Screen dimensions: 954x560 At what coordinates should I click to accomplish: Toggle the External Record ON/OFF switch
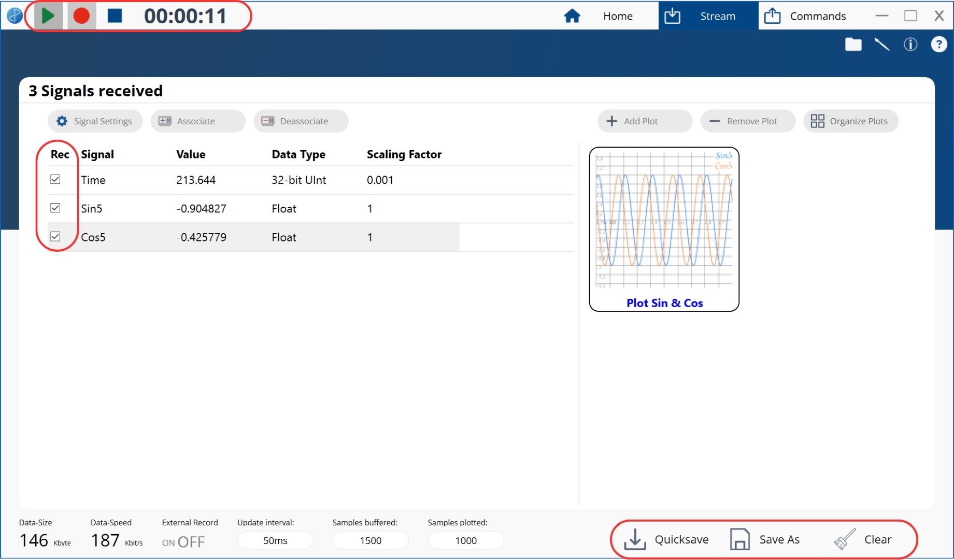[x=183, y=542]
